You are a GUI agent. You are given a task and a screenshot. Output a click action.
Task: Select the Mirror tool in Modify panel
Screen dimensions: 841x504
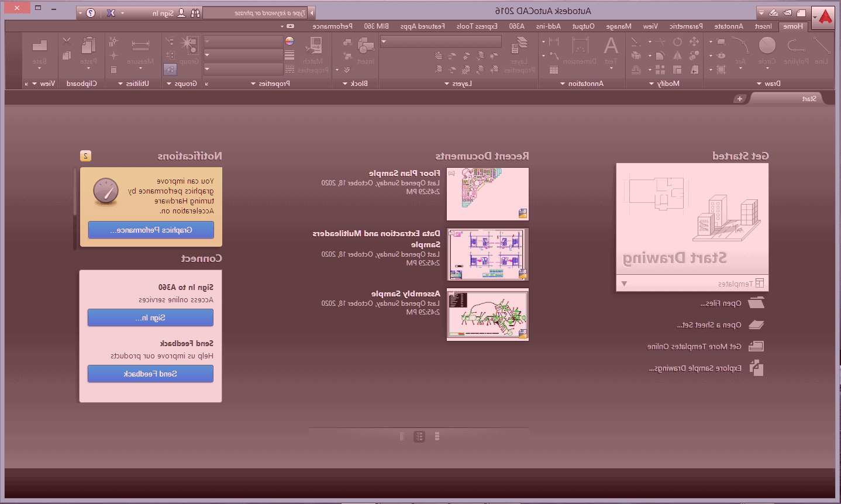[677, 56]
